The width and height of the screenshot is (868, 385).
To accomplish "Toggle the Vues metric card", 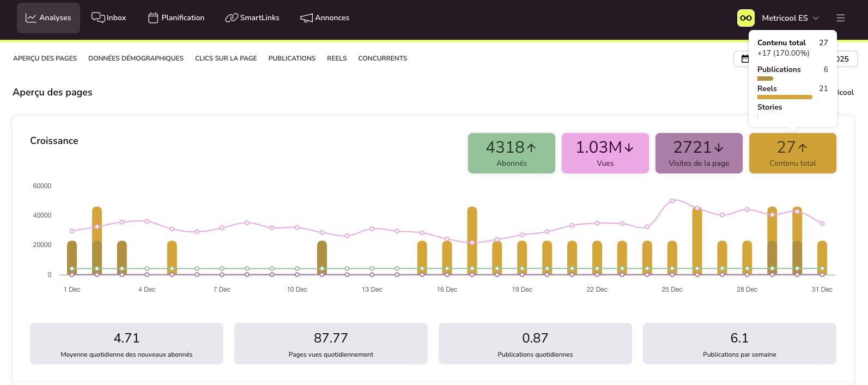I will [x=605, y=153].
